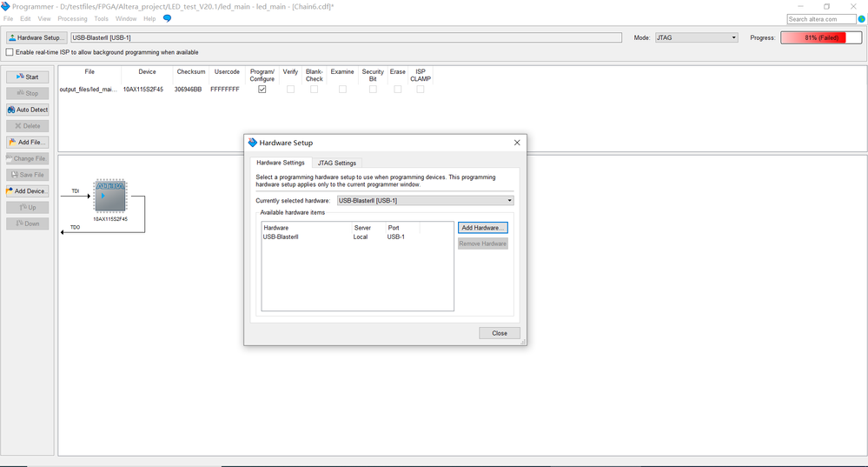Click the 10AX115S2F45 device cell in table
The width and height of the screenshot is (868, 467).
(142, 90)
